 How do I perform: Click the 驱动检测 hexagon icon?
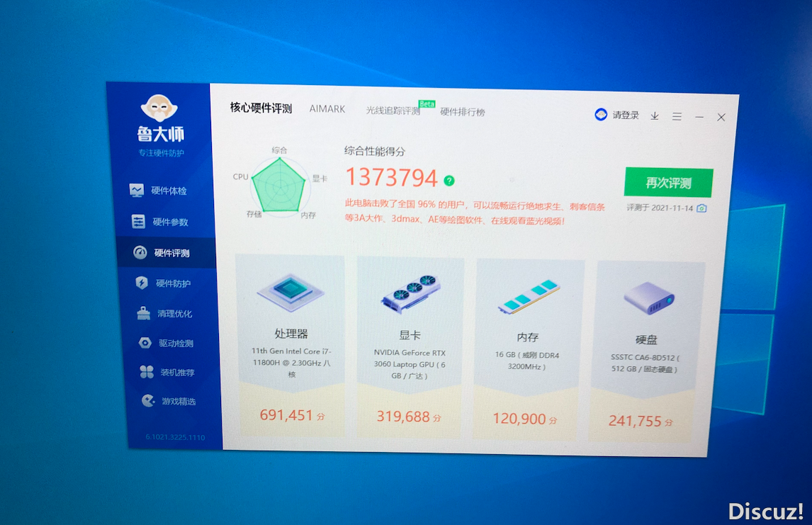(x=145, y=342)
